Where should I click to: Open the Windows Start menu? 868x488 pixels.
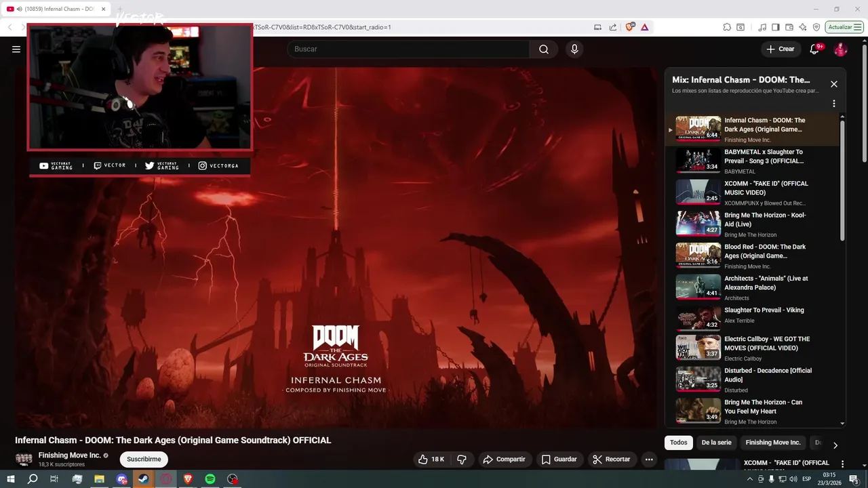coord(11,479)
